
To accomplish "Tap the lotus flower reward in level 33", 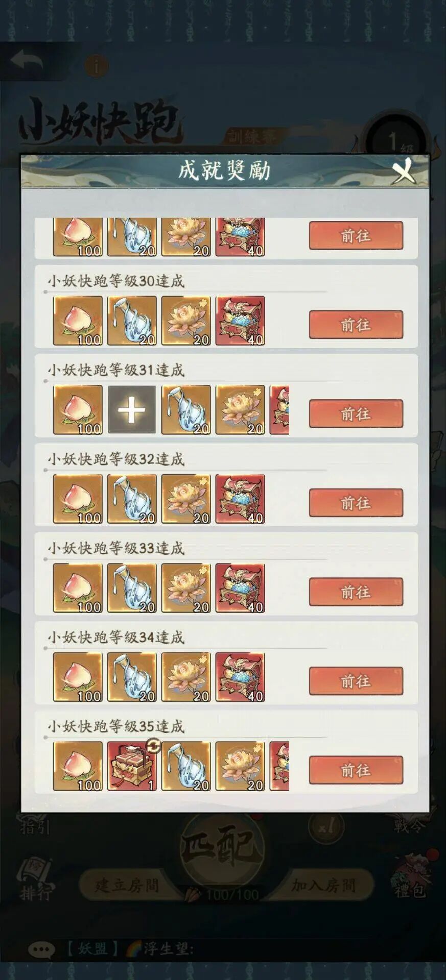I will click(x=186, y=588).
